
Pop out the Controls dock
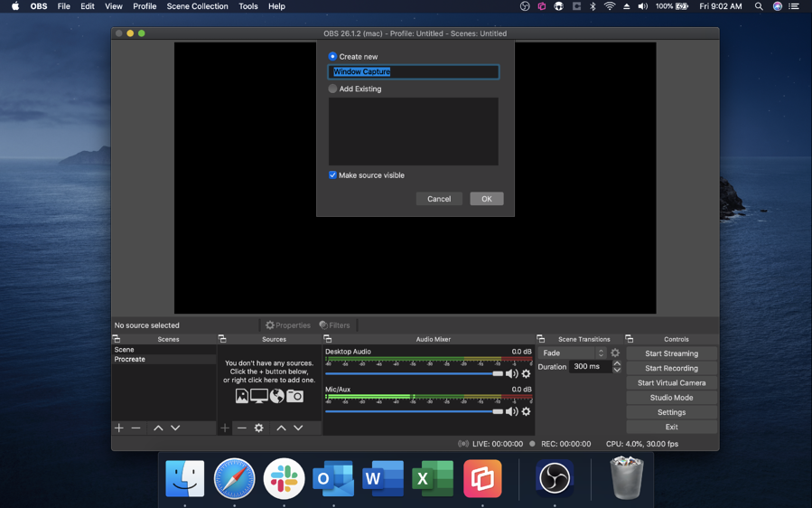(x=630, y=339)
